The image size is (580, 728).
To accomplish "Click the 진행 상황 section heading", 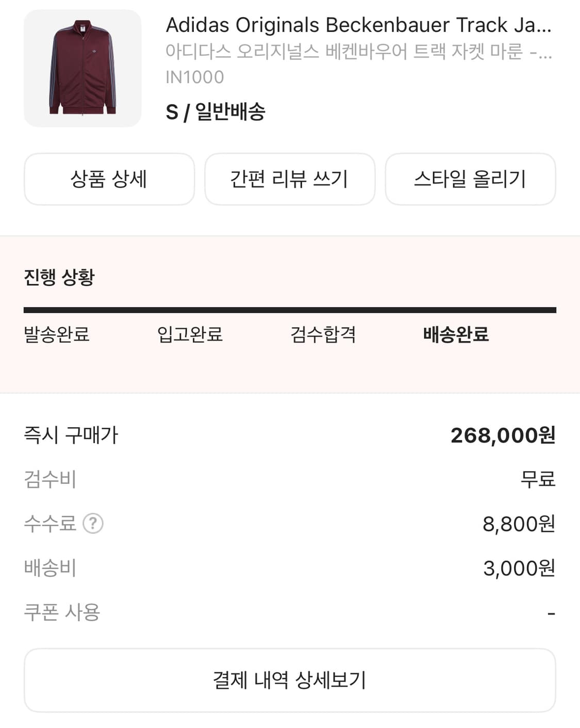I will click(59, 277).
